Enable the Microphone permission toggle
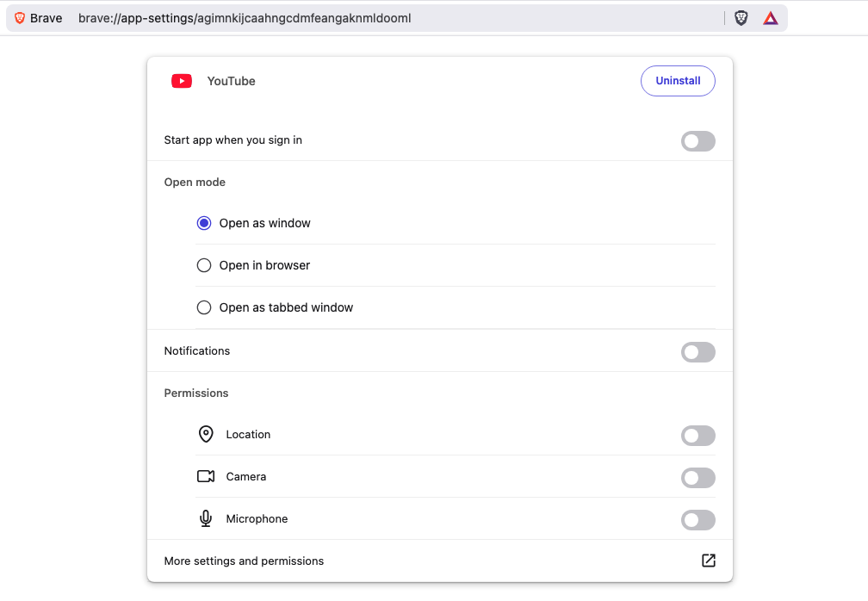868x601 pixels. [x=698, y=520]
